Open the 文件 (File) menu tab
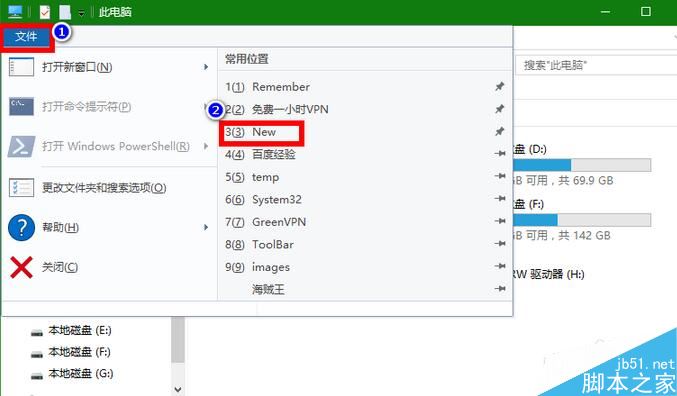 [x=26, y=37]
